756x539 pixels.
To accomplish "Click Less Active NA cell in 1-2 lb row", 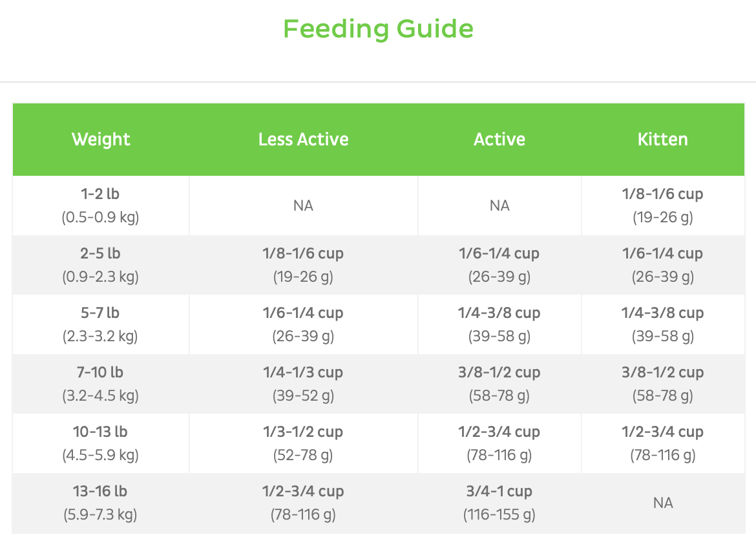I will [303, 206].
